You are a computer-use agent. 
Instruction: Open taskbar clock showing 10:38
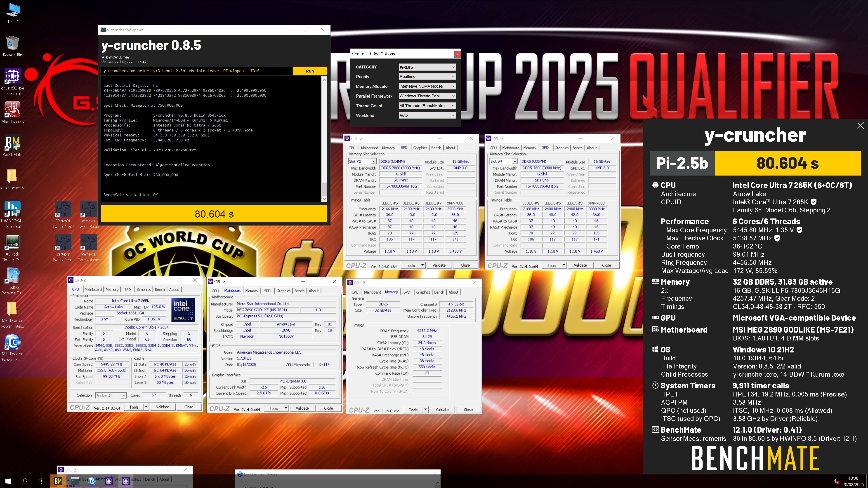[x=853, y=481]
